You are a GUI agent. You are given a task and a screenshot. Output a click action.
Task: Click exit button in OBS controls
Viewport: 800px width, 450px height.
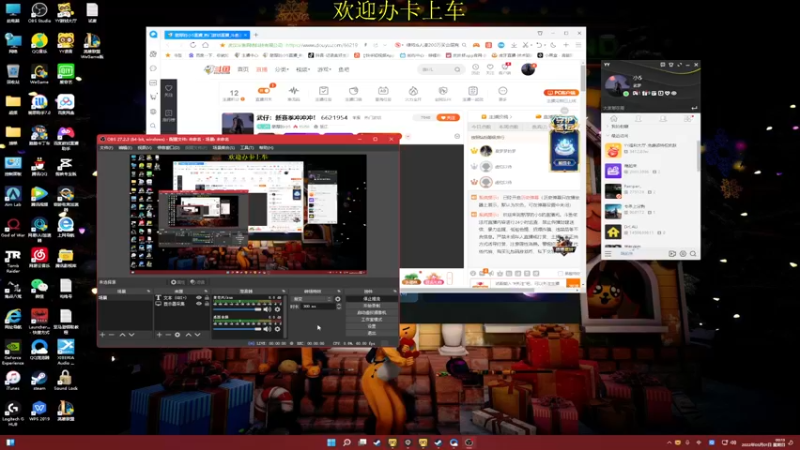click(371, 333)
